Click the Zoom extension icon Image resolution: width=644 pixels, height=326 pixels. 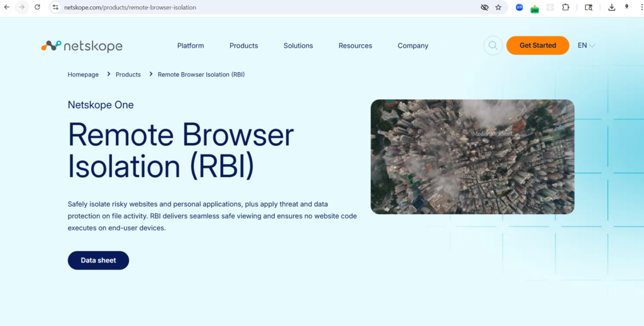pyautogui.click(x=519, y=8)
